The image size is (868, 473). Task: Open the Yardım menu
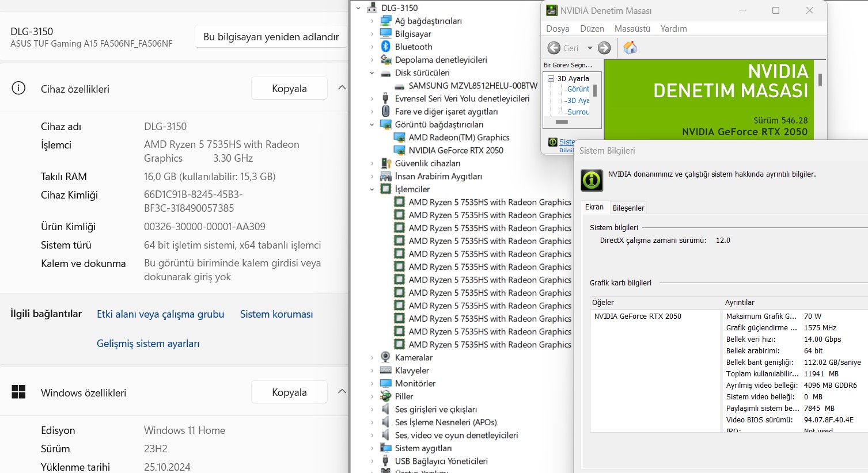click(x=673, y=29)
